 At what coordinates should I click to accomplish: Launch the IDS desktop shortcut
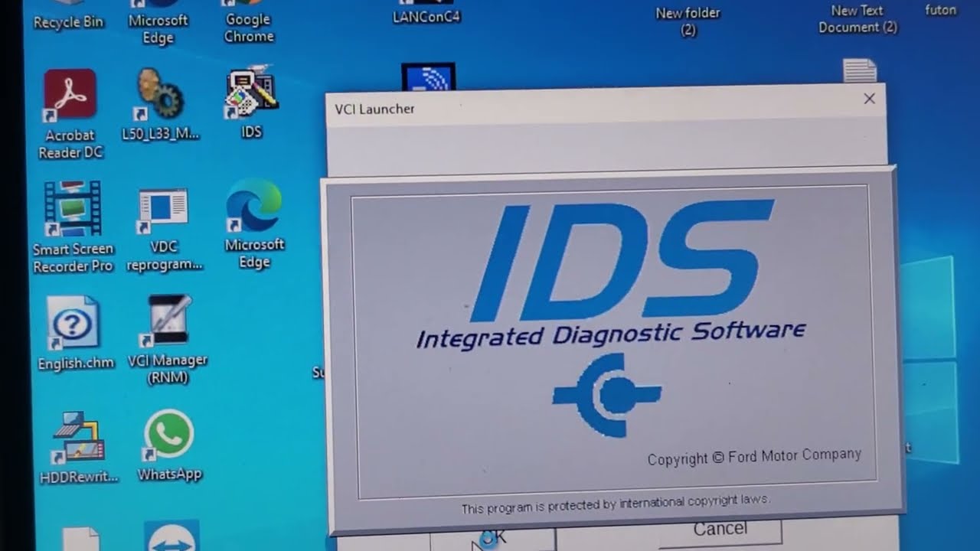[251, 103]
